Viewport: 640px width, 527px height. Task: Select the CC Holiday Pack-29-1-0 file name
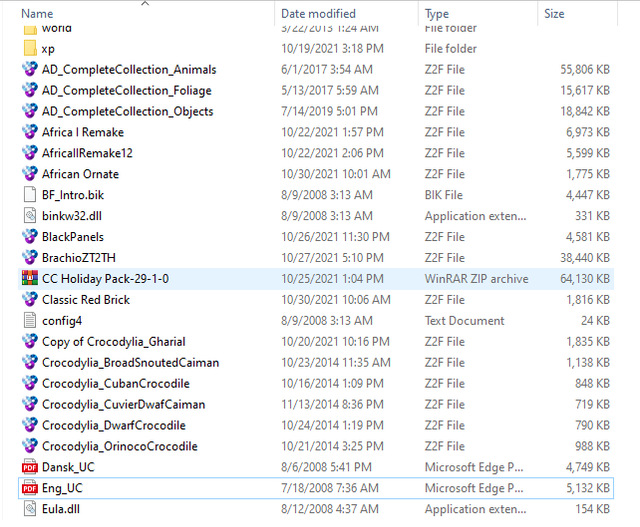[x=105, y=278]
